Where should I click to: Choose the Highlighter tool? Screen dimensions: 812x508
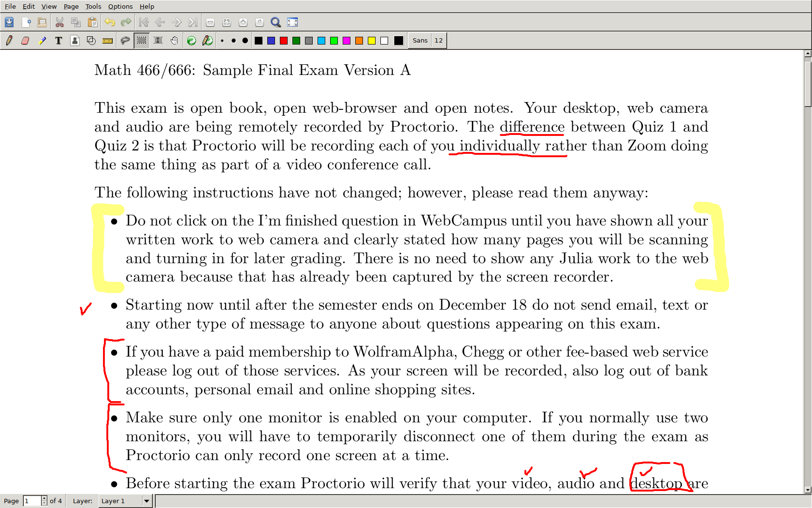pos(43,41)
